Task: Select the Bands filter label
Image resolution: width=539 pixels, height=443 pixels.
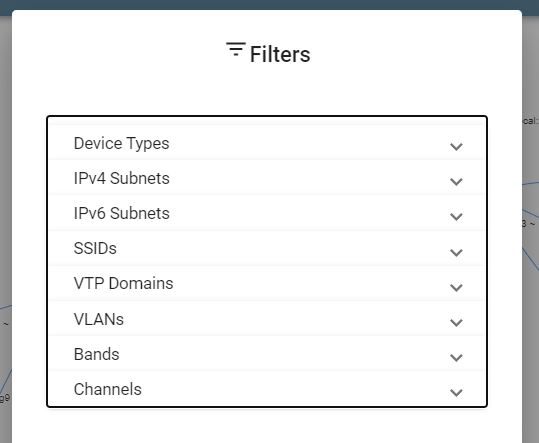Action: 97,354
